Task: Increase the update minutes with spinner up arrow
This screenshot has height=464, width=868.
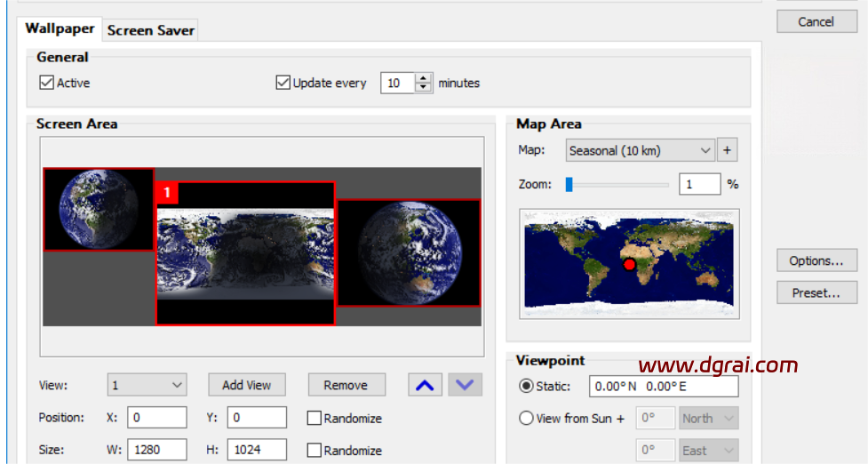Action: [x=423, y=78]
